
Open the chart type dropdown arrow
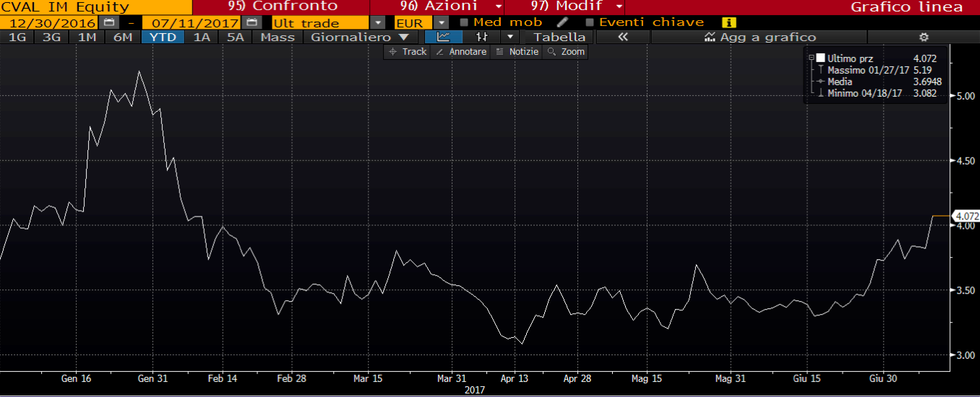pyautogui.click(x=510, y=37)
